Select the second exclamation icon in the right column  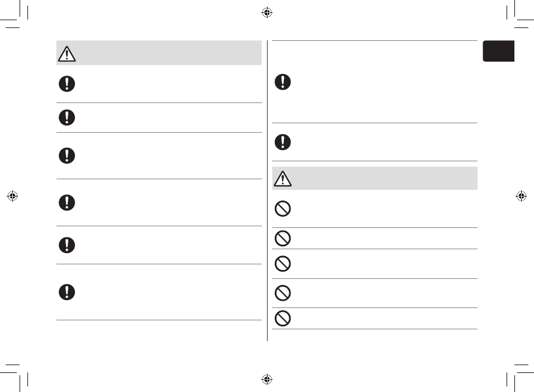click(x=283, y=142)
